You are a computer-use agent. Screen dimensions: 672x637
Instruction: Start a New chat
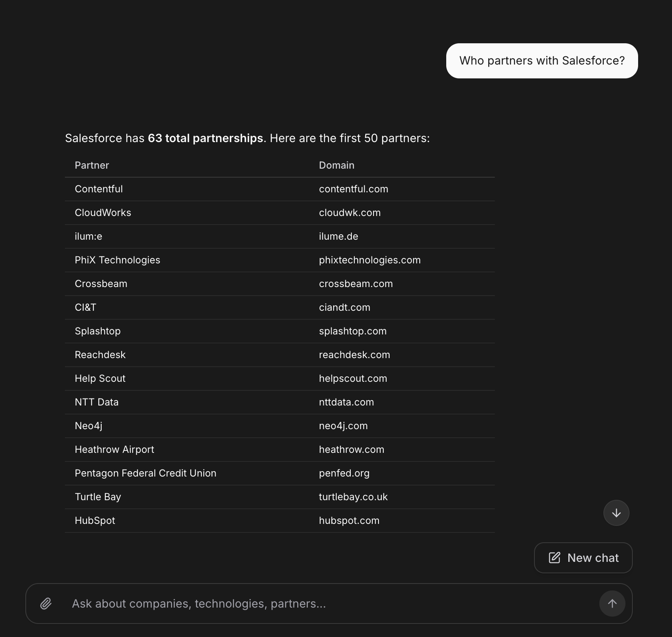click(x=583, y=558)
